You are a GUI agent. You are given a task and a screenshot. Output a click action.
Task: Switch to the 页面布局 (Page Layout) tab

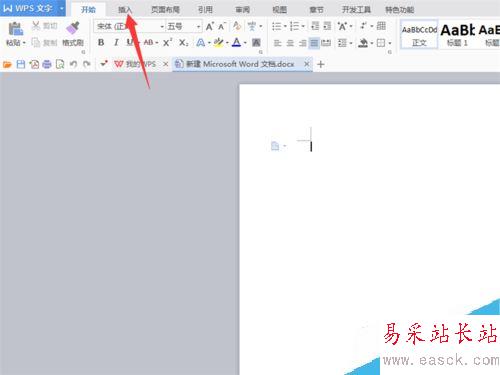165,10
